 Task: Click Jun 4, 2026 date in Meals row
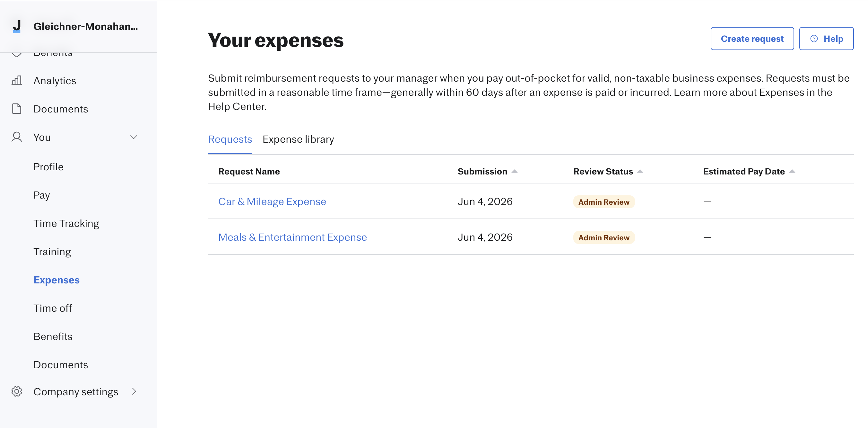tap(485, 237)
